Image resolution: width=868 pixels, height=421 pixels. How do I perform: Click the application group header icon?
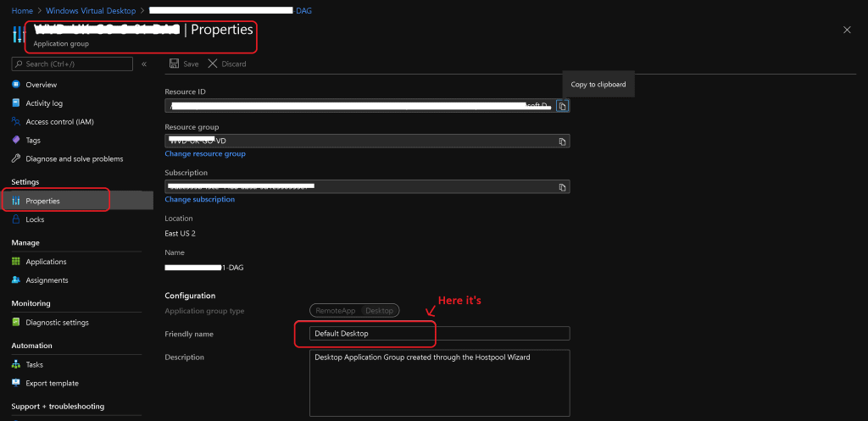tap(17, 34)
